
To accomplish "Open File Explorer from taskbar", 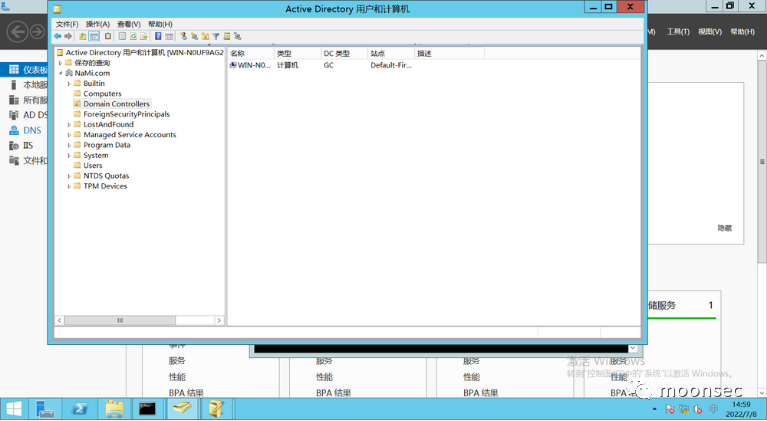I will click(114, 409).
